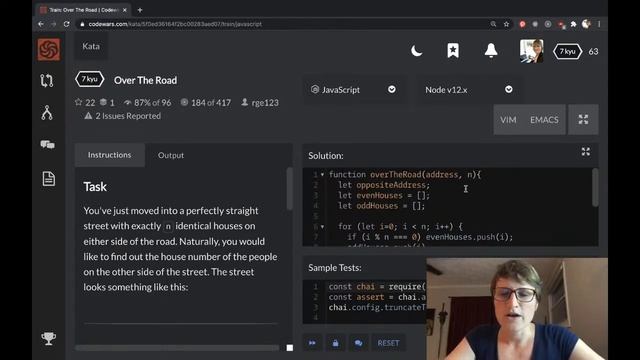Toggle fullscreen layout button beside EMACS
The image size is (640, 360).
(583, 120)
